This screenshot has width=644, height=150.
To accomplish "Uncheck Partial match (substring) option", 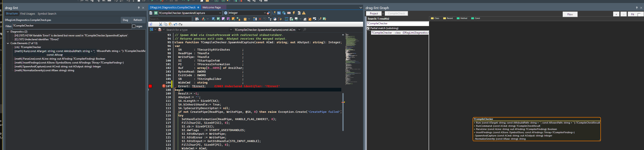I will (368, 28).
